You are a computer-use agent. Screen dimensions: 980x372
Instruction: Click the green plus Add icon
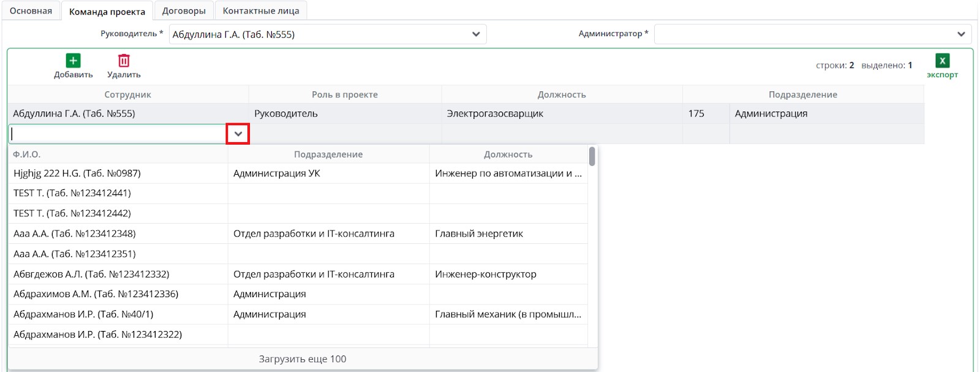(73, 61)
